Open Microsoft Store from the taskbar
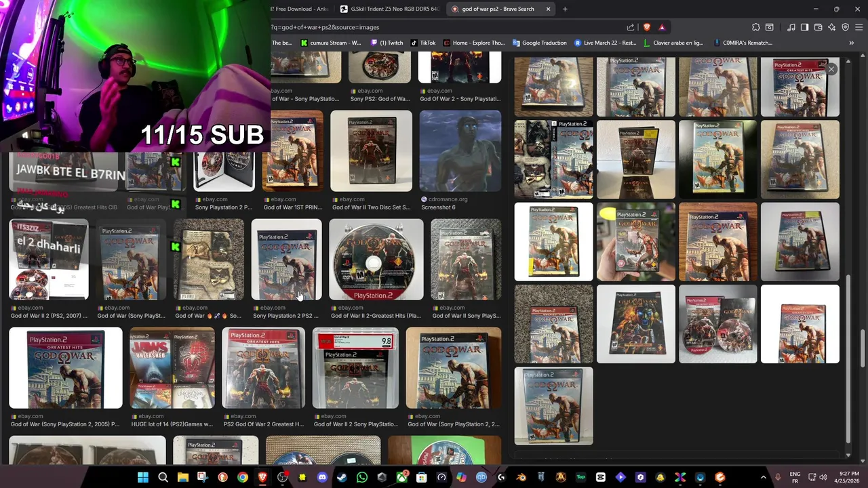Screen dimensions: 868x488 tap(421, 477)
